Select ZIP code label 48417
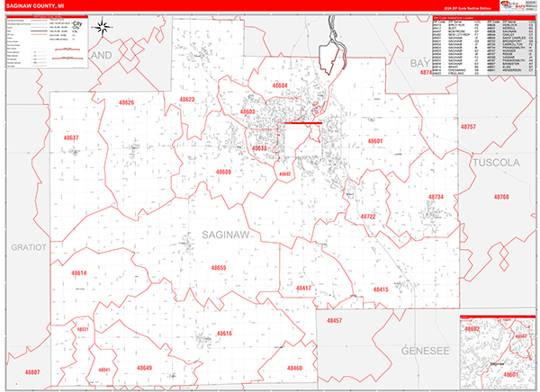The image size is (540, 392). [303, 288]
